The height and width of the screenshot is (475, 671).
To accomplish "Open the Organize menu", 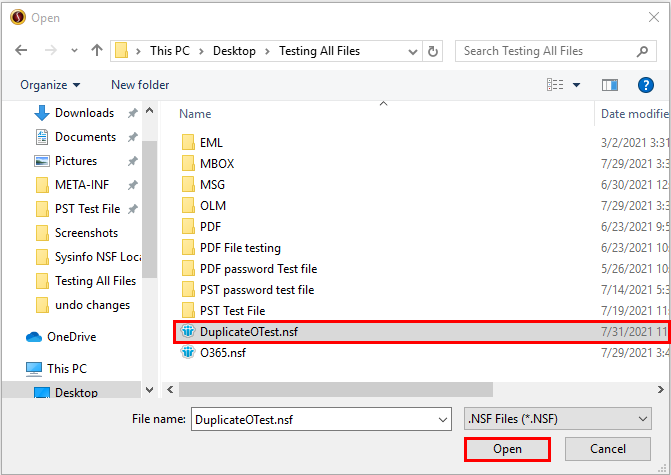I will (x=50, y=85).
